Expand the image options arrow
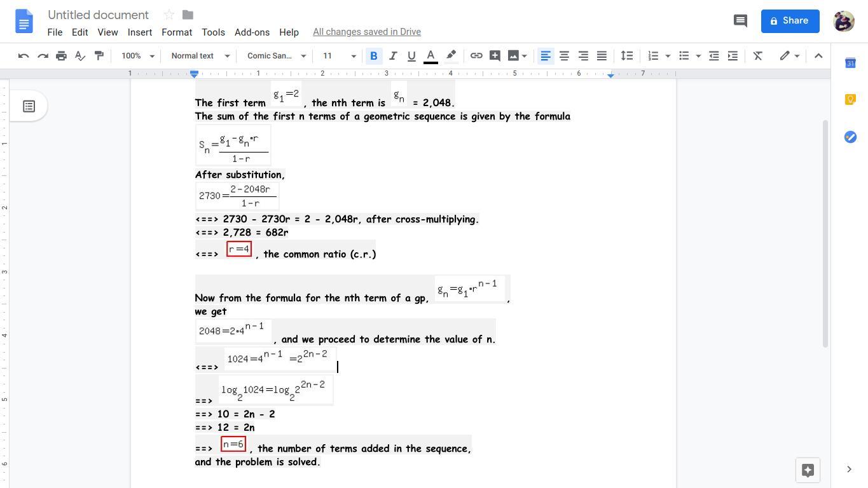Screen dimensions: 868x488 click(525, 56)
